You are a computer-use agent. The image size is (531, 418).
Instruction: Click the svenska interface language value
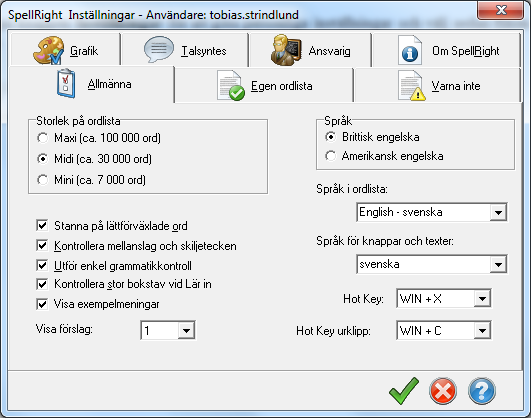[x=379, y=264]
